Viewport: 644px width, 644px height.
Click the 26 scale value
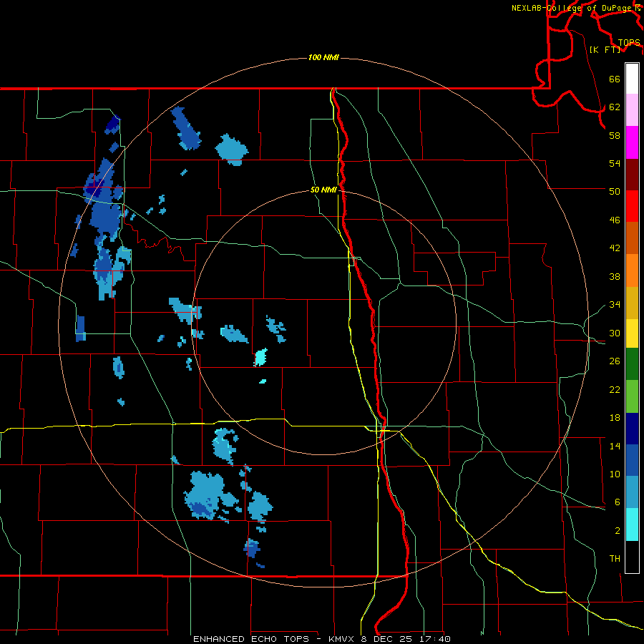pyautogui.click(x=615, y=361)
